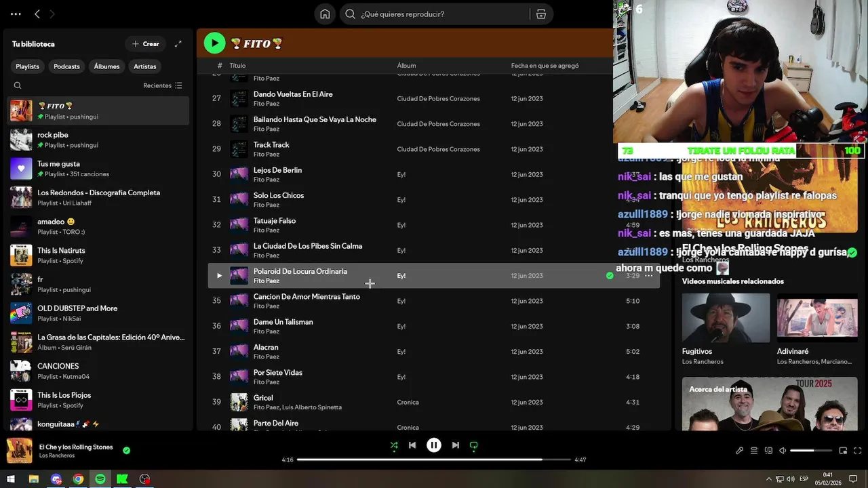This screenshot has height=488, width=868.
Task: Sort by Fecha en que se agregó header
Action: [x=545, y=66]
